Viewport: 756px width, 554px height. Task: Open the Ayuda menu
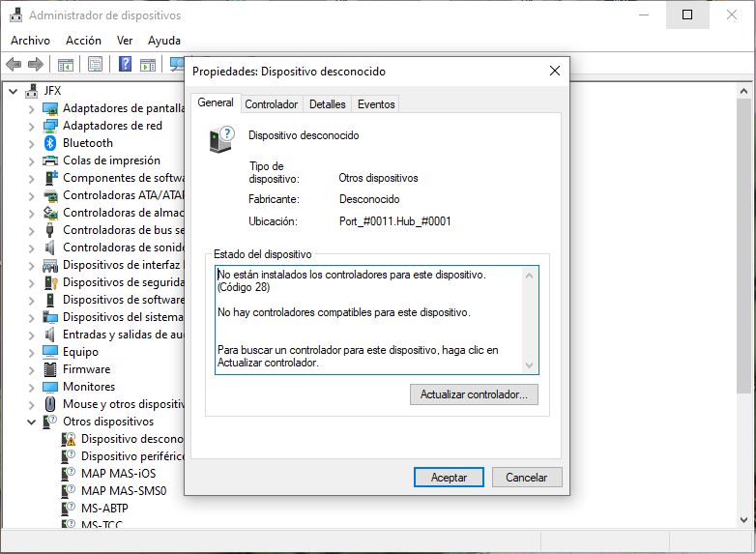coord(164,41)
